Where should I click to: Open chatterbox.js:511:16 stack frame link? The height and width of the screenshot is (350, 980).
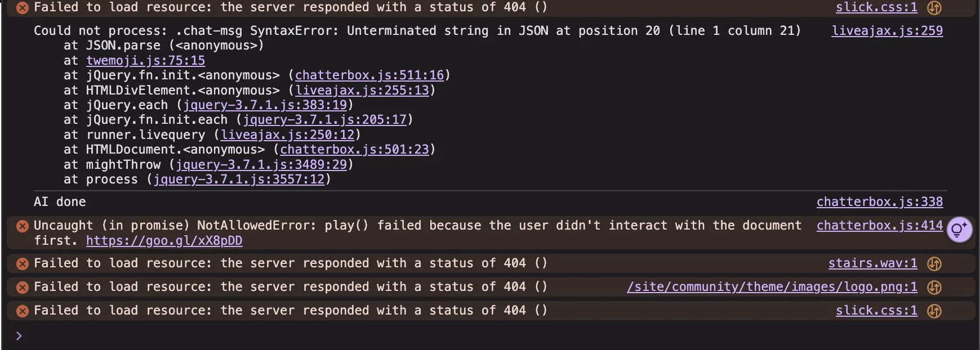(369, 75)
